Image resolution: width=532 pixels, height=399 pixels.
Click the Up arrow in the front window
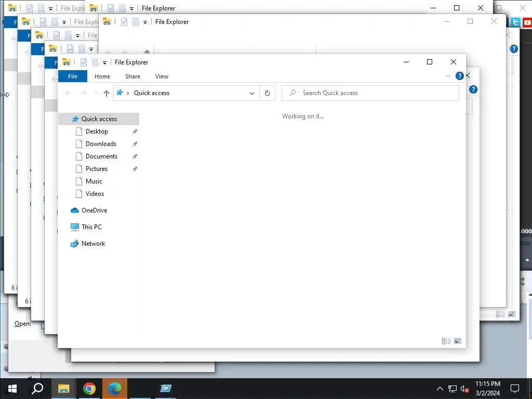pos(106,94)
